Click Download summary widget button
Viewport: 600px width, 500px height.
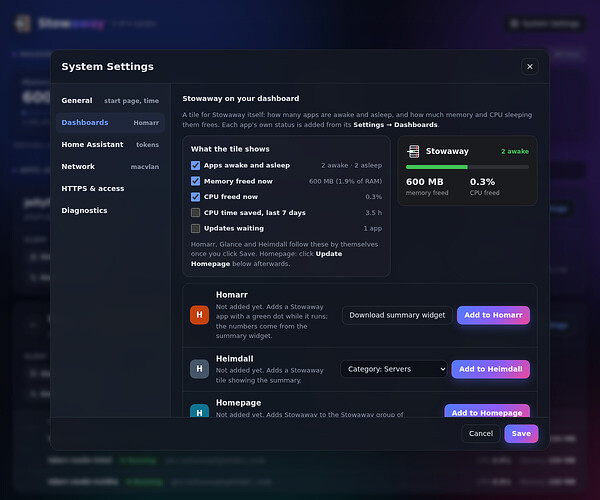point(397,315)
